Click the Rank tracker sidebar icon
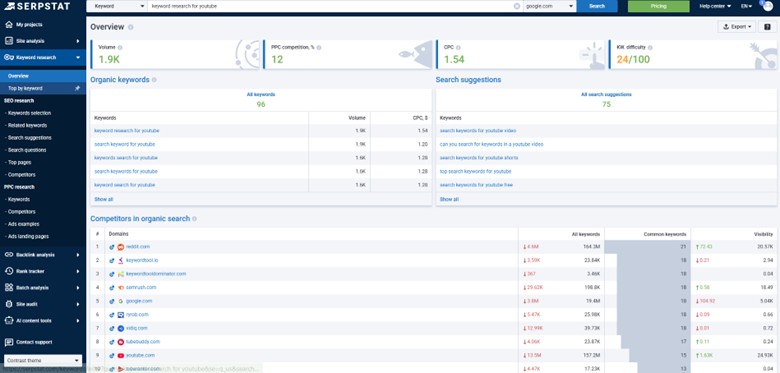 tap(9, 271)
